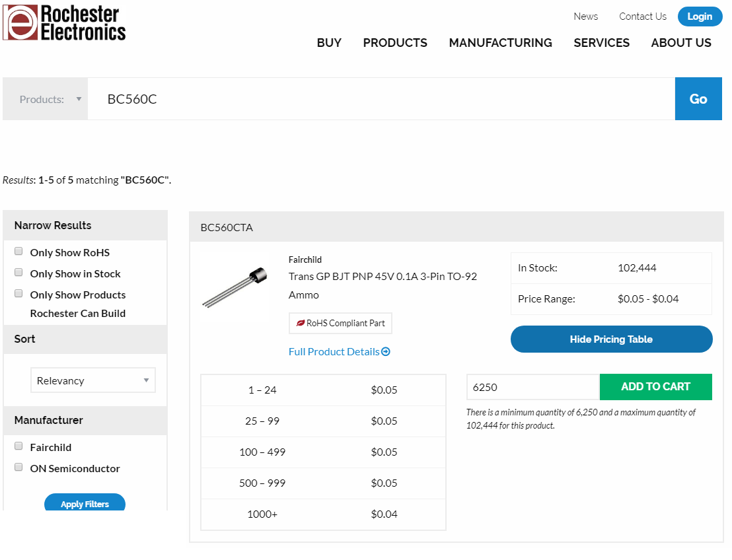The image size is (732, 560).
Task: Select the 1 – 24 quantity pricing row
Action: pyautogui.click(x=323, y=390)
